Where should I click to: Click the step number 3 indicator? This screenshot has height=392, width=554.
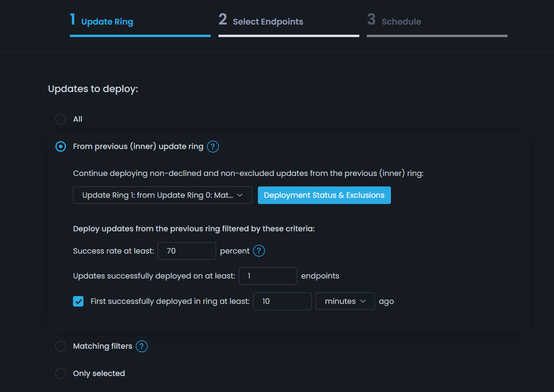tap(371, 19)
